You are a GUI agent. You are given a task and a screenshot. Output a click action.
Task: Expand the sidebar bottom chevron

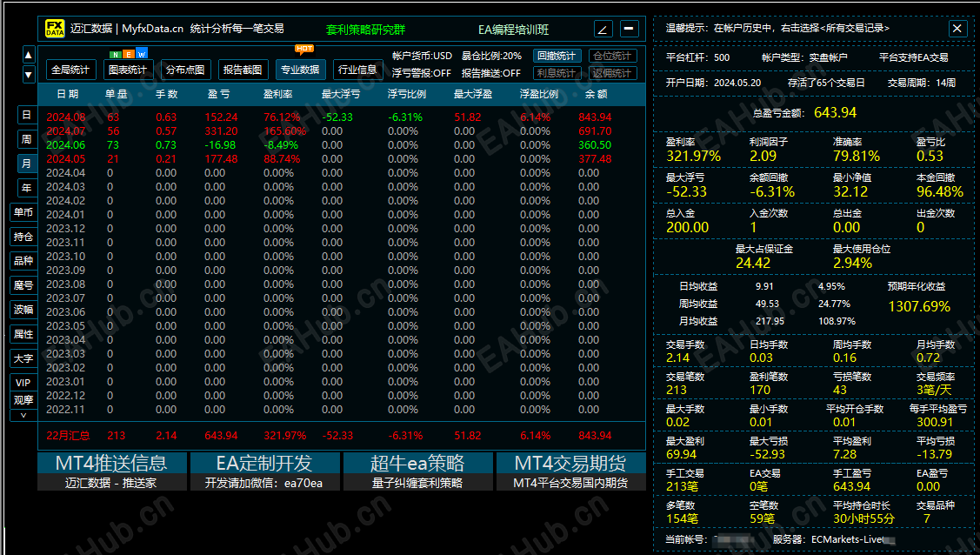point(23,415)
